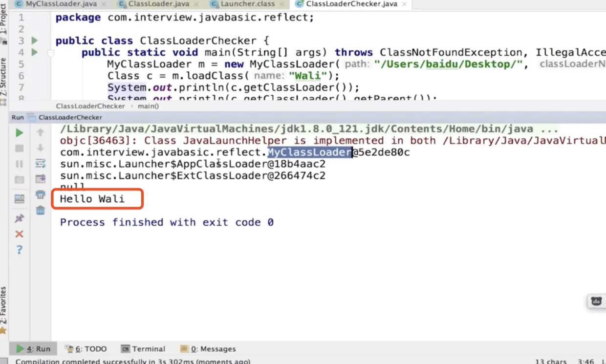Click the '13 chars' status bar entry

click(x=550, y=362)
